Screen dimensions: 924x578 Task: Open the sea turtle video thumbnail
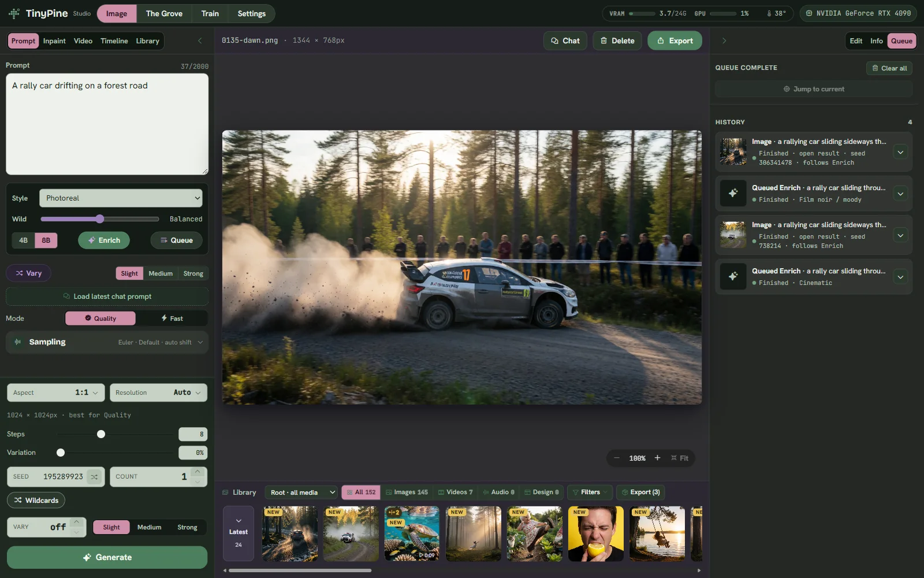click(x=412, y=533)
